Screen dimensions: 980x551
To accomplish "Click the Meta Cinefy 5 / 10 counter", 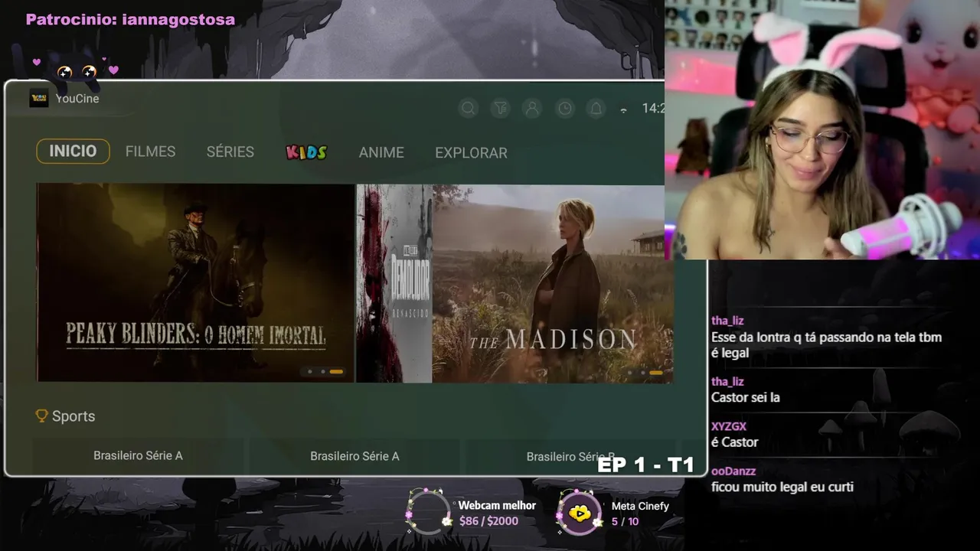I will pos(625,521).
